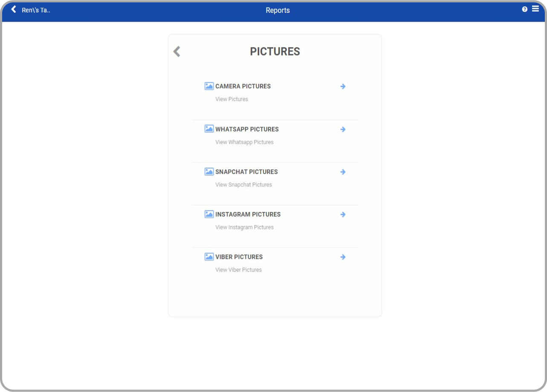Image resolution: width=547 pixels, height=392 pixels.
Task: Open the hamburger menu in header
Action: [535, 9]
